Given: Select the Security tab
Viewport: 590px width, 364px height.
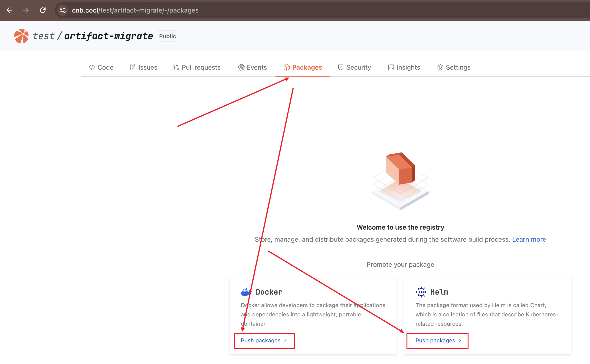Looking at the screenshot, I should tap(354, 67).
